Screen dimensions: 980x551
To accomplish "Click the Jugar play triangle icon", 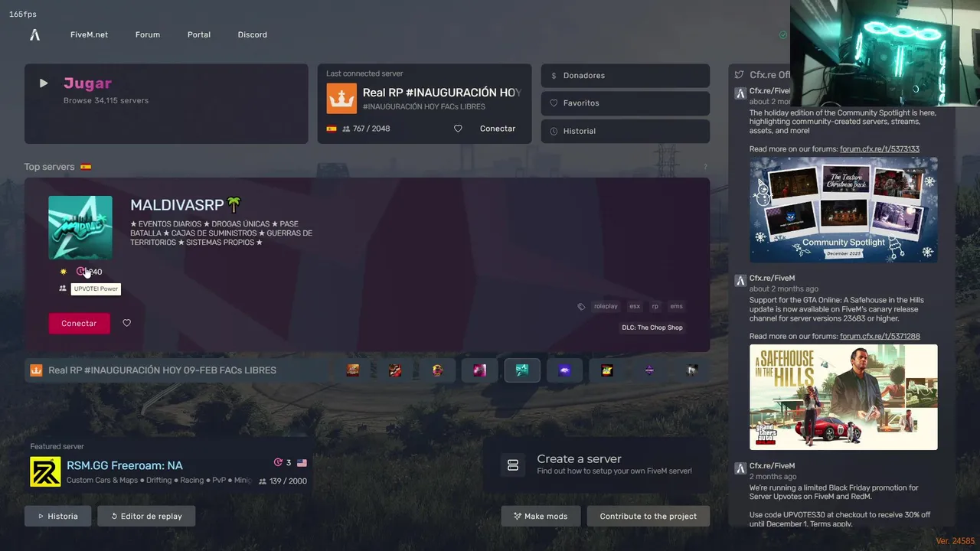I will [44, 83].
